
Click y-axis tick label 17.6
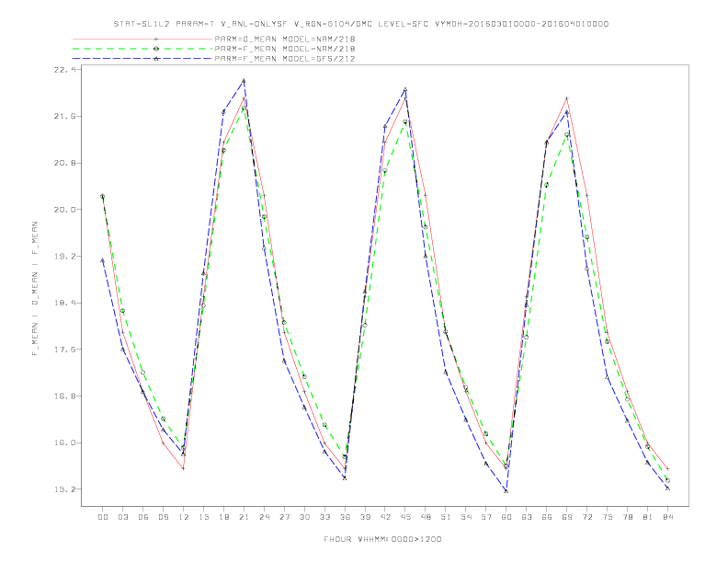[x=63, y=350]
